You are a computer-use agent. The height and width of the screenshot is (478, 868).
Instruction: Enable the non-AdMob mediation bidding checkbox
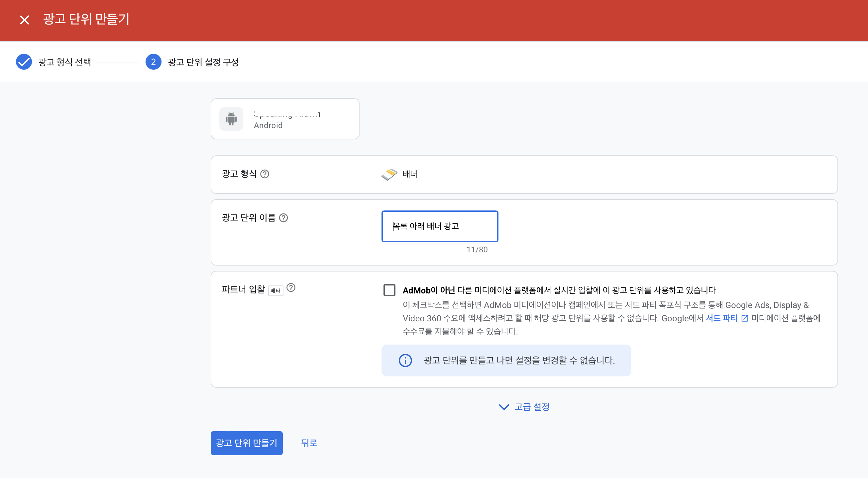389,290
